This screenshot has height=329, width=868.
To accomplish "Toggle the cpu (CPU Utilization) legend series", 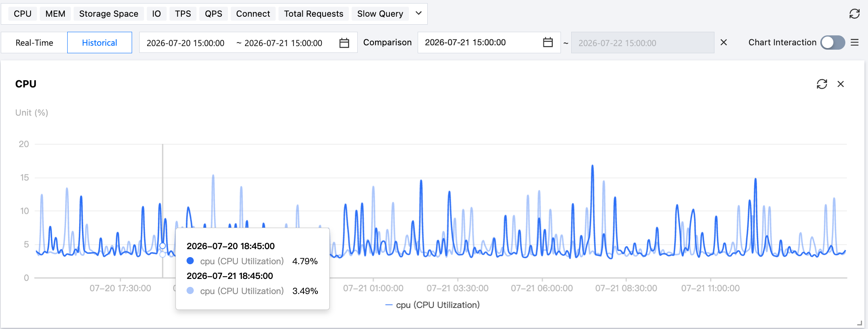I will (433, 305).
